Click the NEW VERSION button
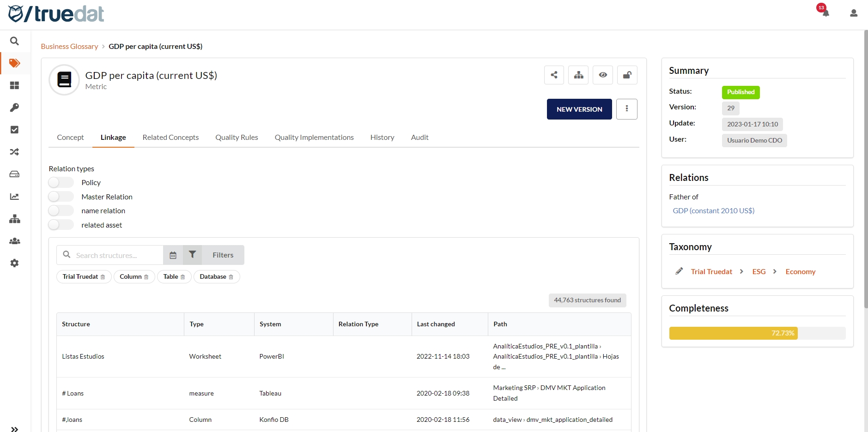 (579, 109)
